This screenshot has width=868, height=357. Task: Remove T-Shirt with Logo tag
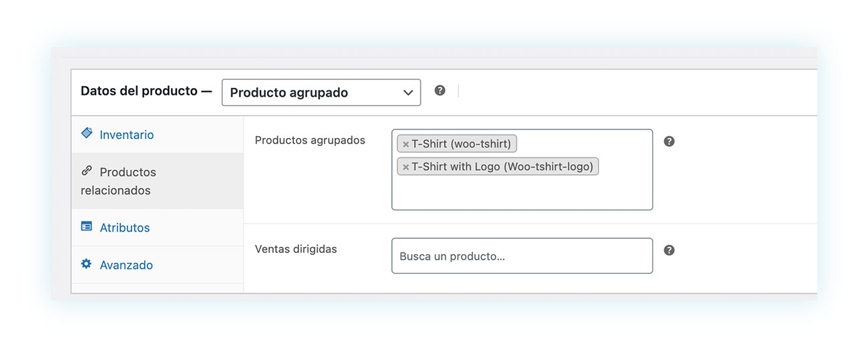(x=405, y=167)
